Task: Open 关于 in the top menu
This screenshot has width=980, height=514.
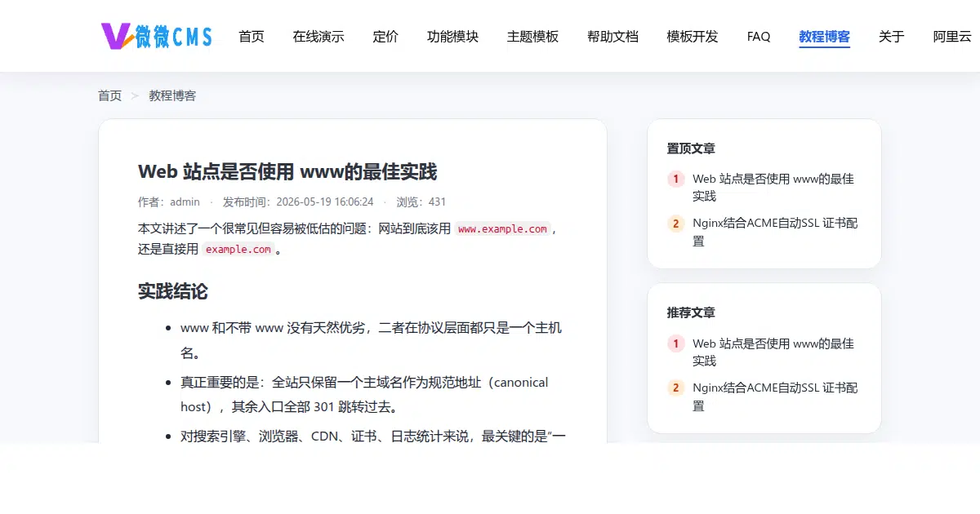Action: tap(892, 37)
